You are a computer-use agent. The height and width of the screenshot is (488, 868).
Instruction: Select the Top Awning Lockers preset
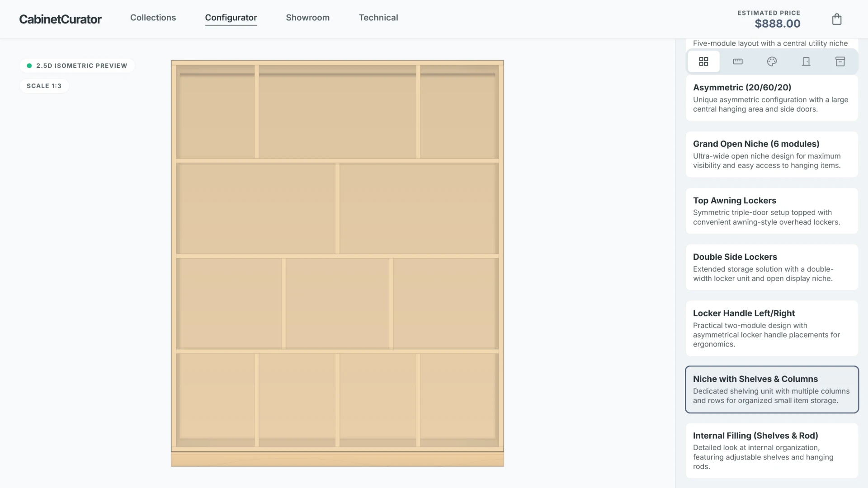[771, 211]
